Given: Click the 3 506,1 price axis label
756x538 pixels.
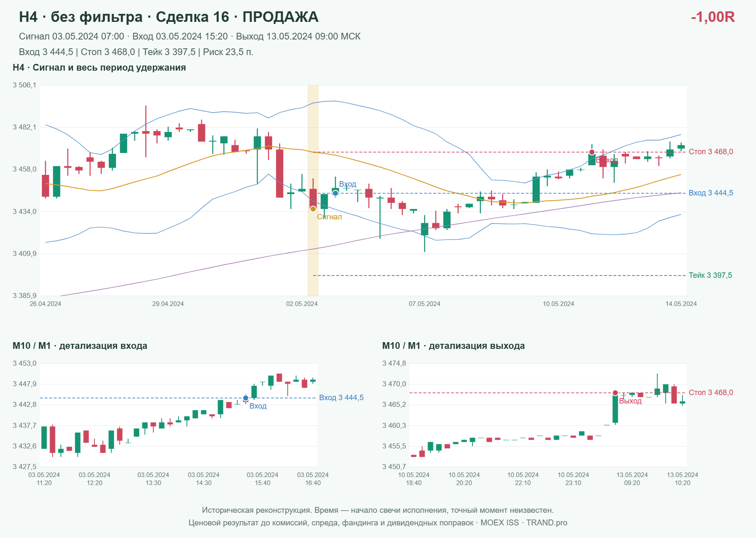Looking at the screenshot, I should coord(24,85).
